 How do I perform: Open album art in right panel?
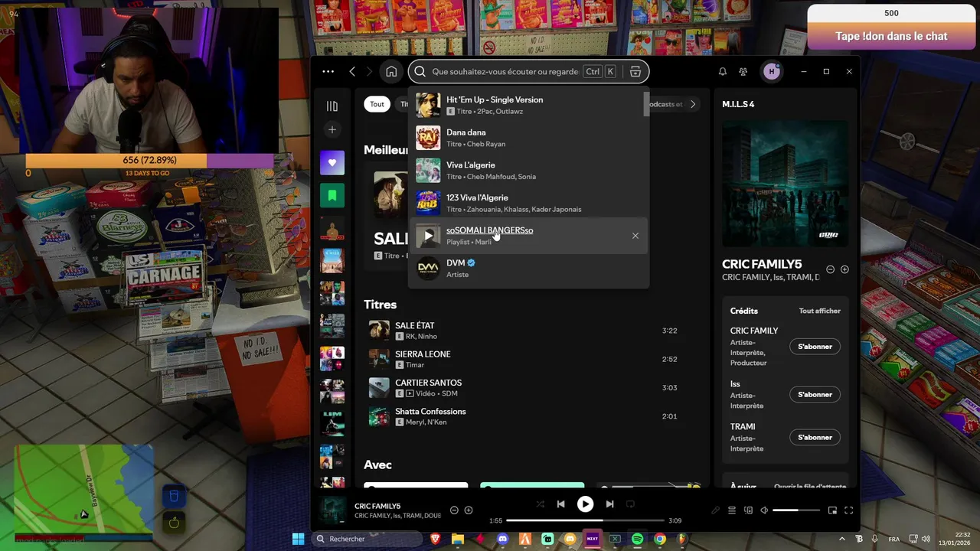[785, 184]
